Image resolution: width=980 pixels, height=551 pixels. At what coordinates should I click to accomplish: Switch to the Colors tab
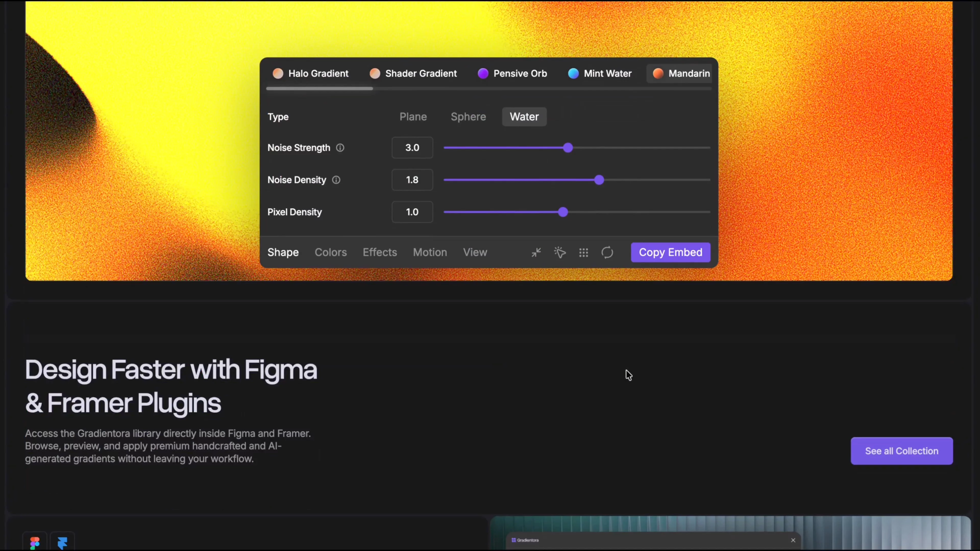tap(330, 253)
